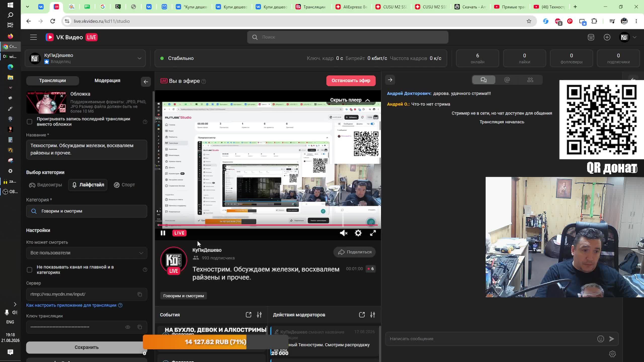Click the Сохранить button
The width and height of the screenshot is (644, 362).
(87, 347)
